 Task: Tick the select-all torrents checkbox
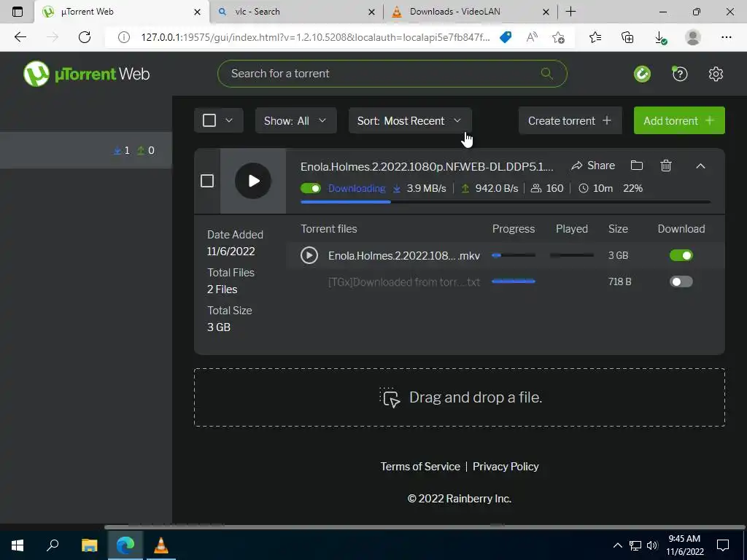point(209,120)
